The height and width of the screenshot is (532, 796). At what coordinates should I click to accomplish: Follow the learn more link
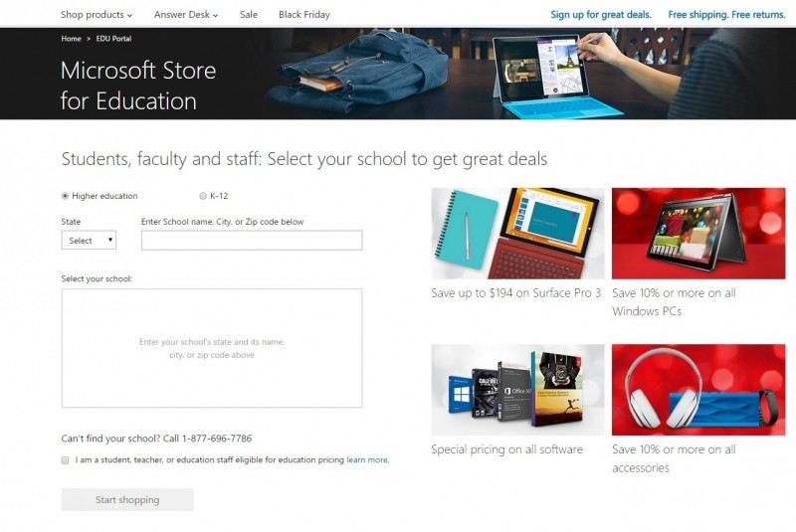click(x=367, y=460)
